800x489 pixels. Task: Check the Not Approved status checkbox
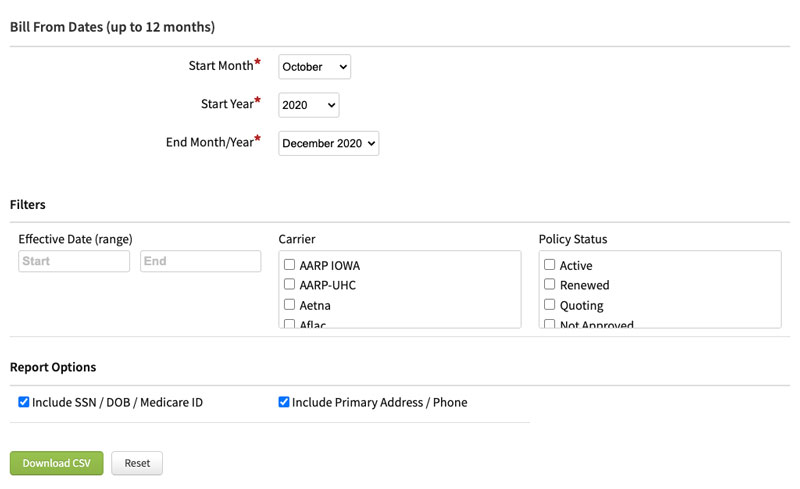tap(549, 324)
